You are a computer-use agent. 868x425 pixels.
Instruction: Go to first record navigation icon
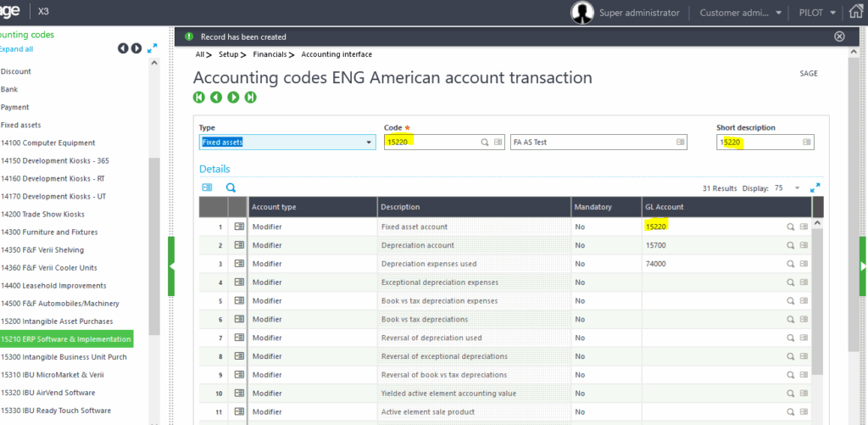click(x=199, y=98)
